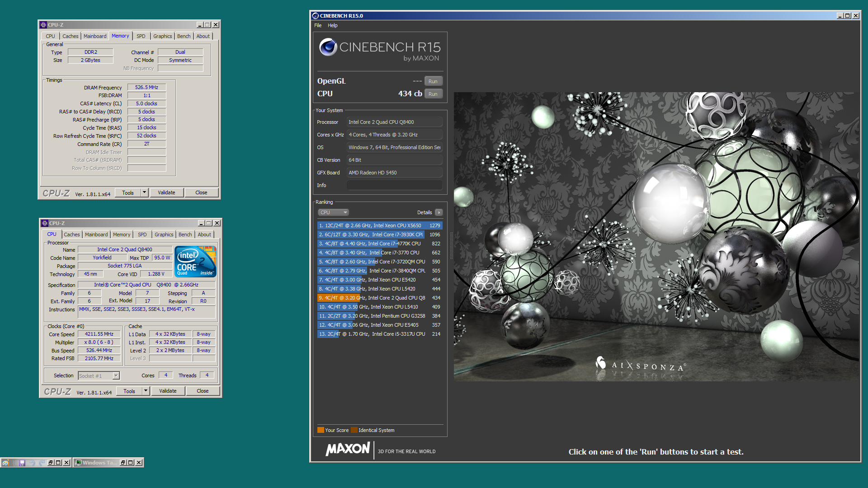This screenshot has width=868, height=488.
Task: Open the CPU ranking type dropdown
Action: pyautogui.click(x=333, y=212)
